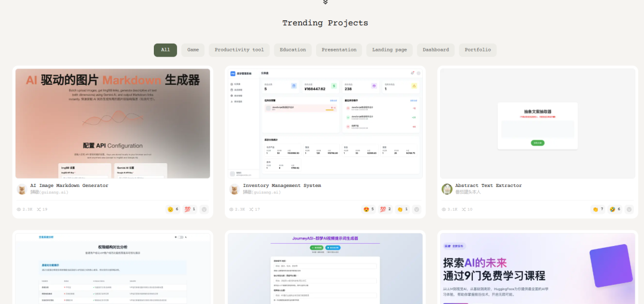The height and width of the screenshot is (304, 644).
Task: Open AI Image Markdown Generator thumbnail
Action: click(113, 124)
